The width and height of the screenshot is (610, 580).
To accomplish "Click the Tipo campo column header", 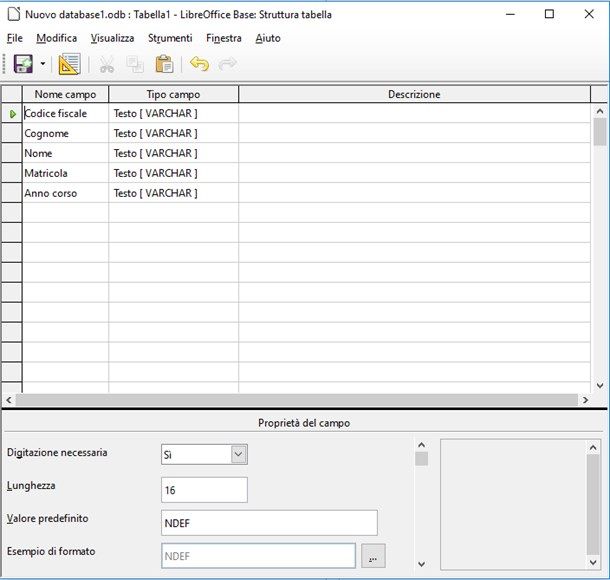I will (174, 94).
